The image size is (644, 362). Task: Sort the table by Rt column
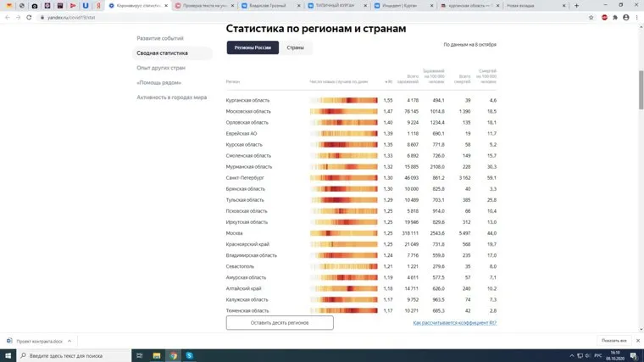[x=388, y=81]
